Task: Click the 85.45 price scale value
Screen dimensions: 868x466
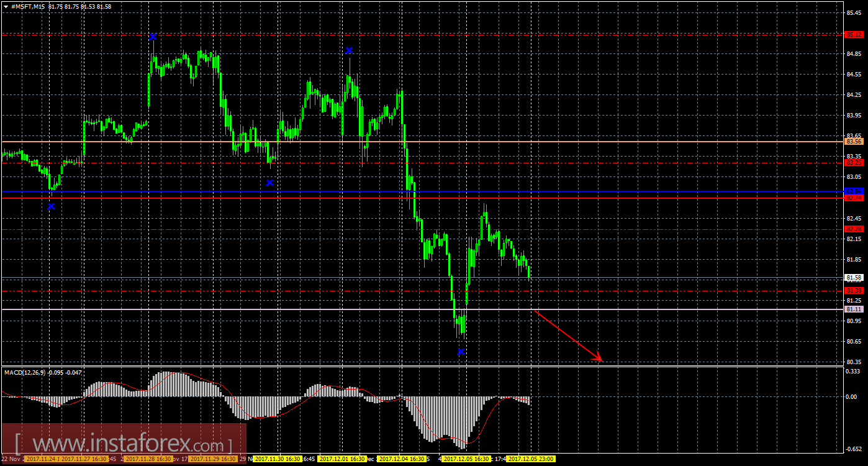Action: 854,12
